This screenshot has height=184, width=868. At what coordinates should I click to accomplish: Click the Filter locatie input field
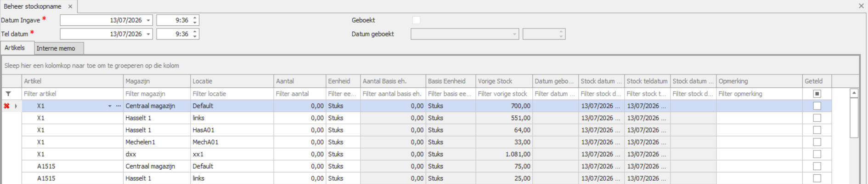232,94
